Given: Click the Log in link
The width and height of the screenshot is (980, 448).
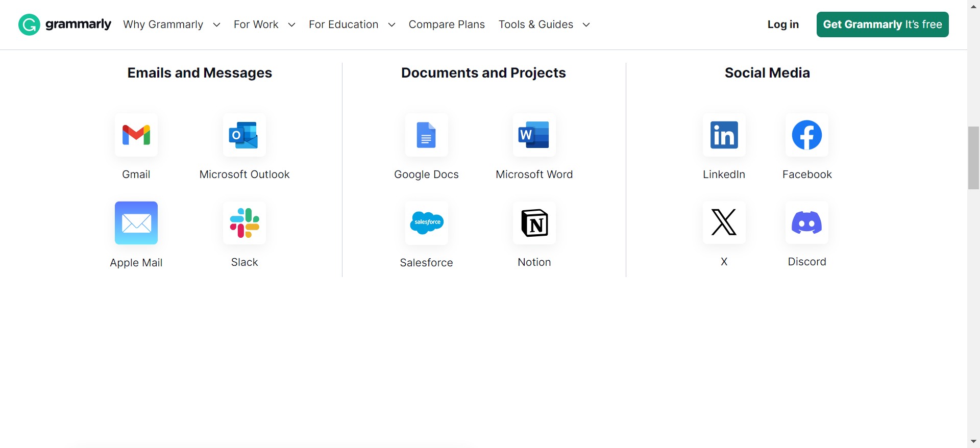Looking at the screenshot, I should coord(783,24).
